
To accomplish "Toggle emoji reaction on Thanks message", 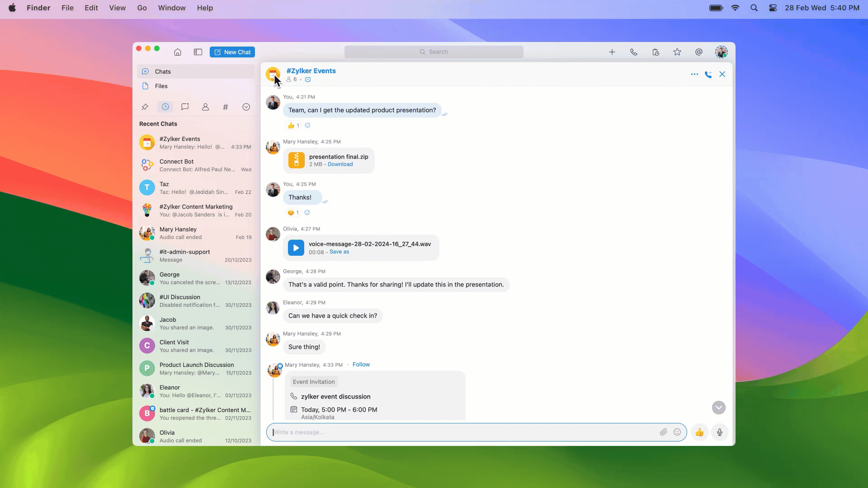I will pos(293,213).
